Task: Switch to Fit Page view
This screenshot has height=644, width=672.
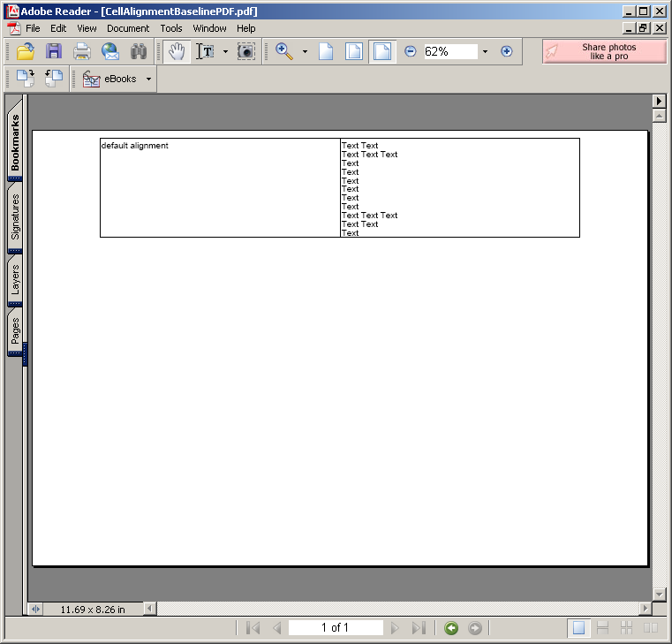Action: 353,51
